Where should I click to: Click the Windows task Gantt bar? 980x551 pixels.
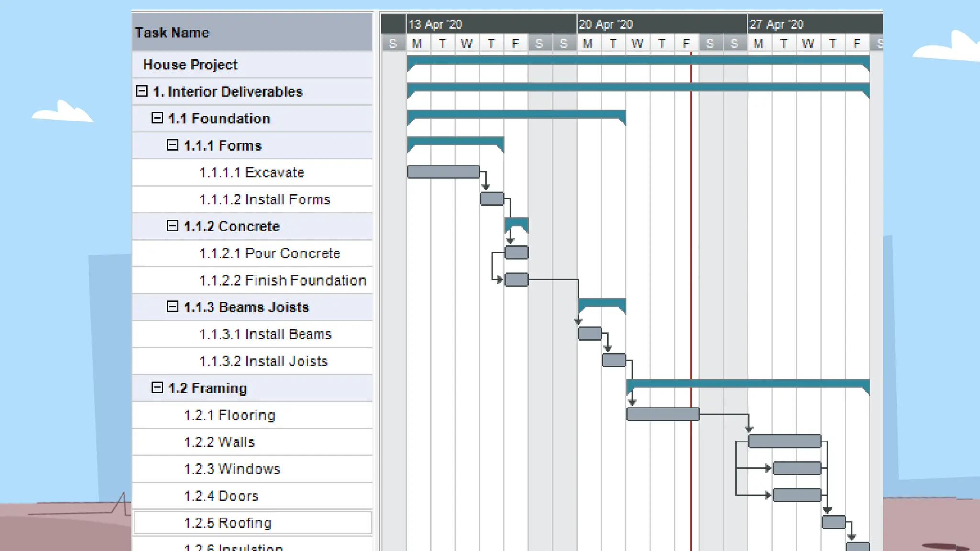(797, 468)
